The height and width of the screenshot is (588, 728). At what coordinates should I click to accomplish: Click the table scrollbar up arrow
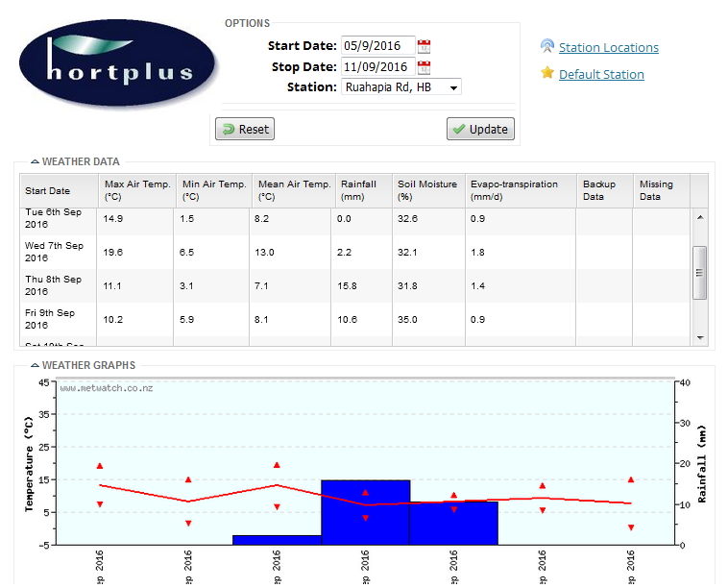pyautogui.click(x=700, y=217)
